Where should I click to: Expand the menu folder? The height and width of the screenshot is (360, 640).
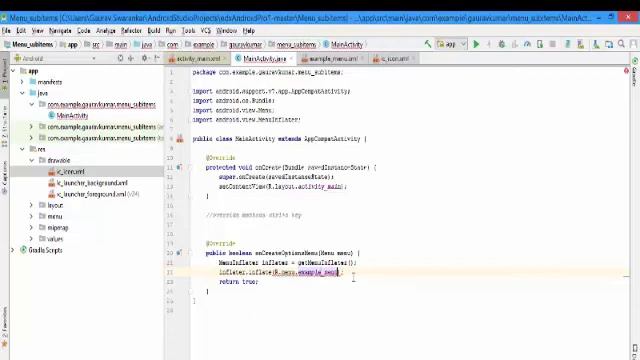(x=31, y=216)
